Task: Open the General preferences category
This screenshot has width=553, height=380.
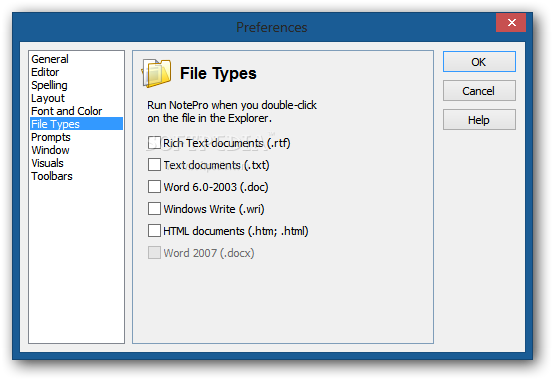Action: point(50,59)
